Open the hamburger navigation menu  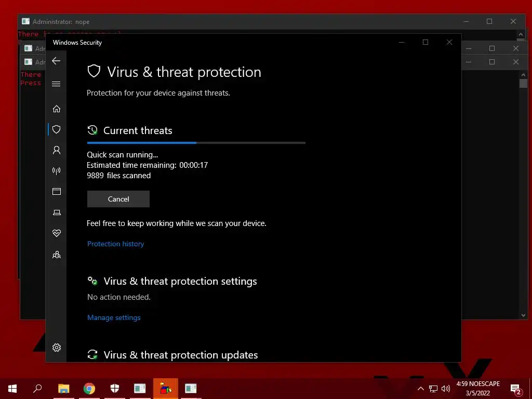tap(56, 84)
